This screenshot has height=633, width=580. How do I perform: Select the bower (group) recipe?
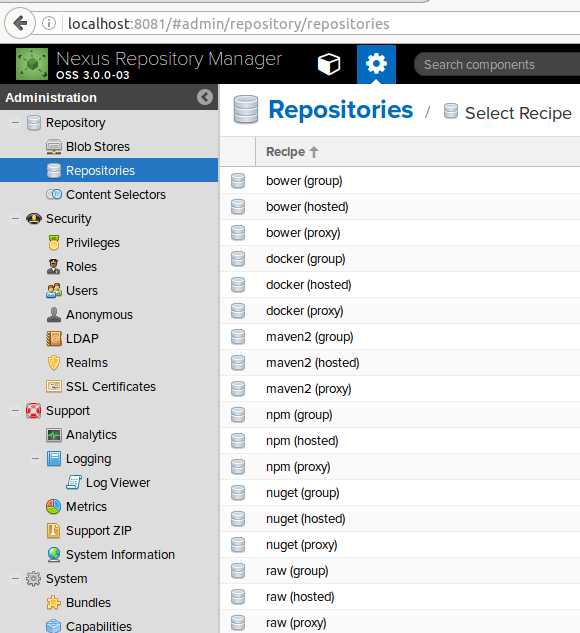[x=304, y=181]
